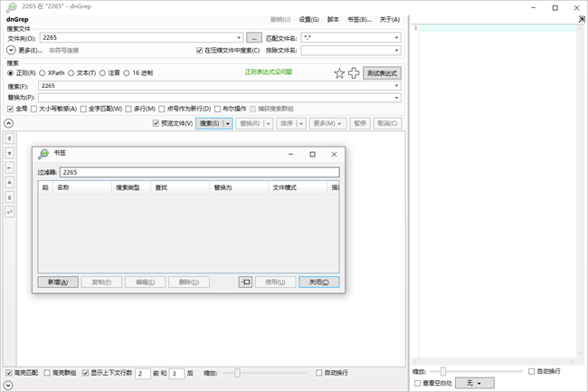Click the plus add-bookmark icon
588x392 pixels.
click(354, 73)
